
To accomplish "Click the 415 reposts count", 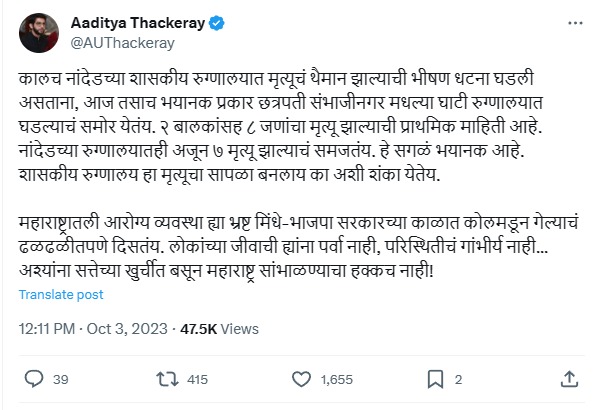I will coord(197,379).
